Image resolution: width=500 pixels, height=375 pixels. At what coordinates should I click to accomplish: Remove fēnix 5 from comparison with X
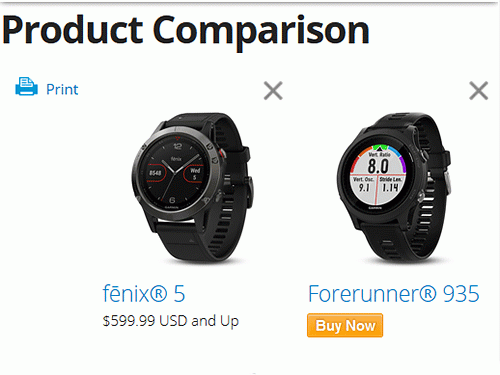tap(273, 91)
